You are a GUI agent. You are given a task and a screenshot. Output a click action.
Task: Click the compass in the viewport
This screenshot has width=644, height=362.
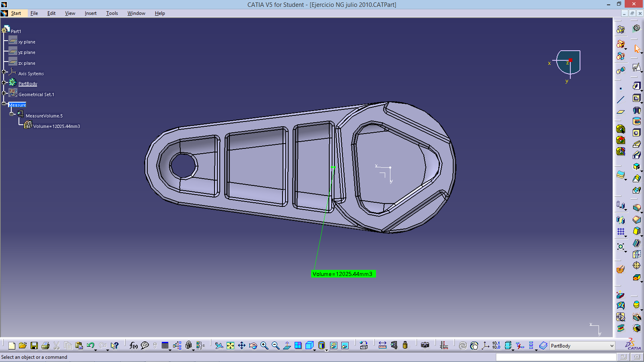pos(568,62)
